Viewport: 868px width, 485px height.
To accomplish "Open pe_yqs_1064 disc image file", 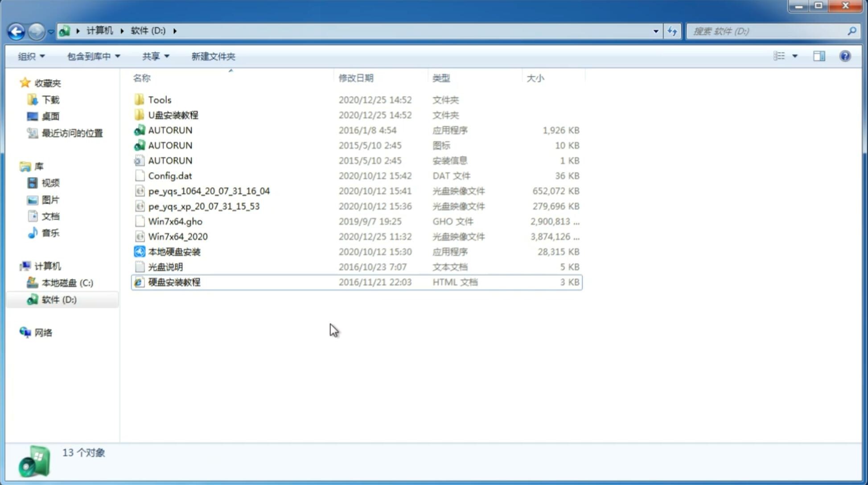I will (x=209, y=191).
